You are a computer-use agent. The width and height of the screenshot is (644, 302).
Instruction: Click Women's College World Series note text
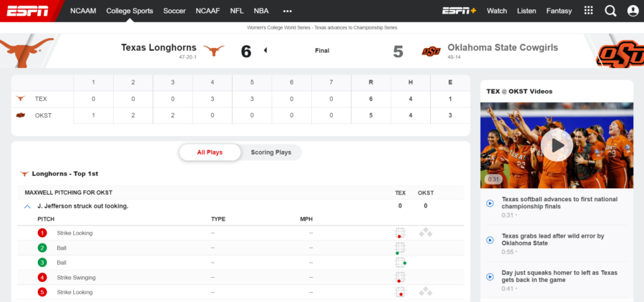click(x=322, y=27)
